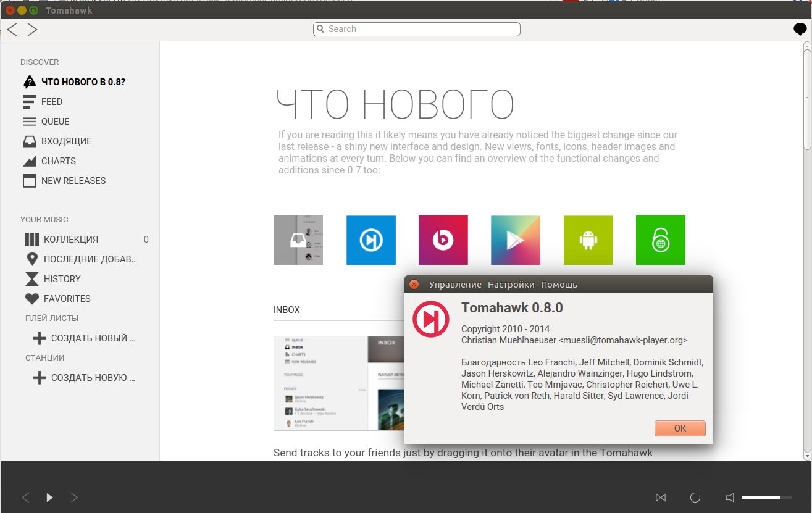Skip to previous track
The width and height of the screenshot is (812, 513).
point(25,498)
